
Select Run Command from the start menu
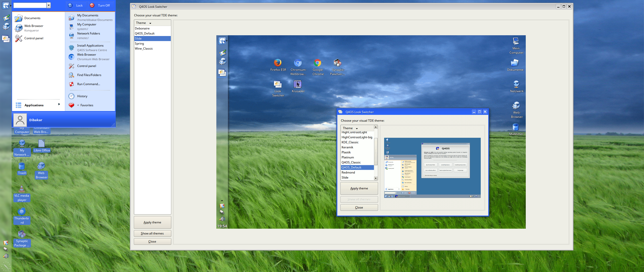point(89,84)
